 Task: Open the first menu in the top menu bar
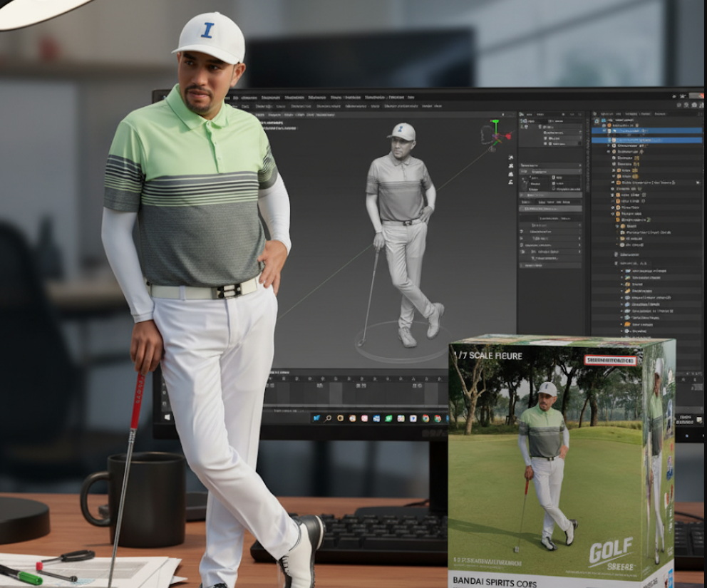[247, 97]
